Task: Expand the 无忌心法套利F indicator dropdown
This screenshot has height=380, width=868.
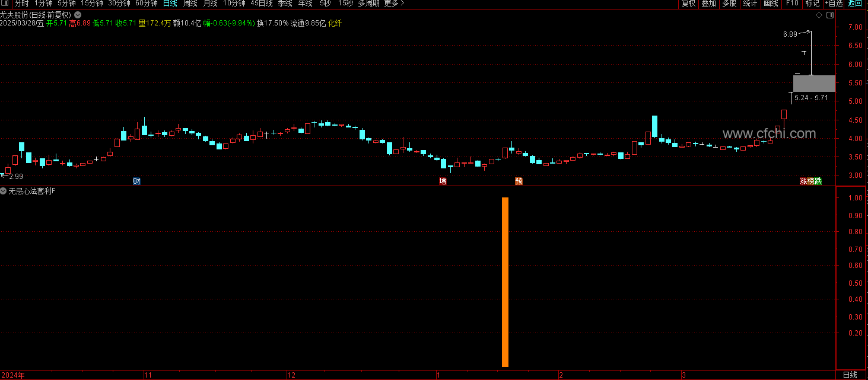Action: coord(4,191)
